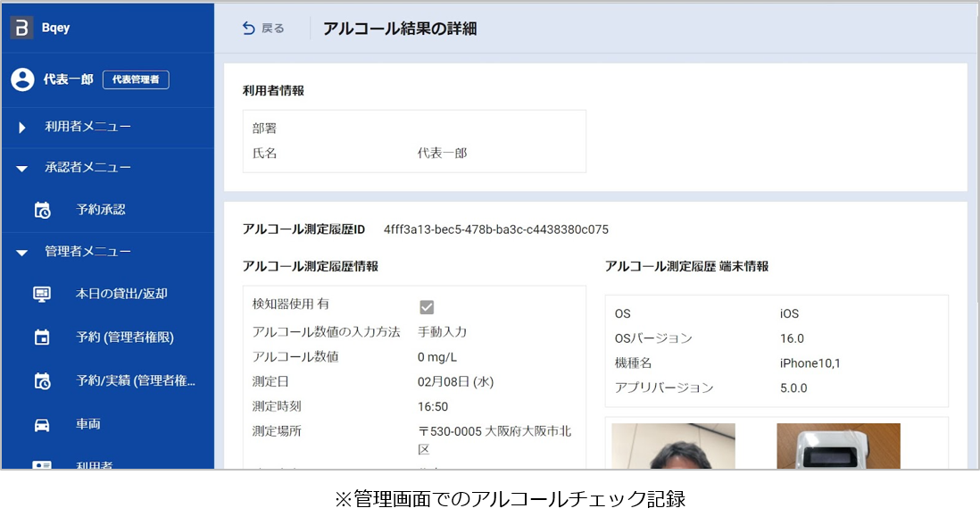The image size is (980, 525).
Task: Open the alcohol detector photo thumbnail
Action: coord(838,446)
